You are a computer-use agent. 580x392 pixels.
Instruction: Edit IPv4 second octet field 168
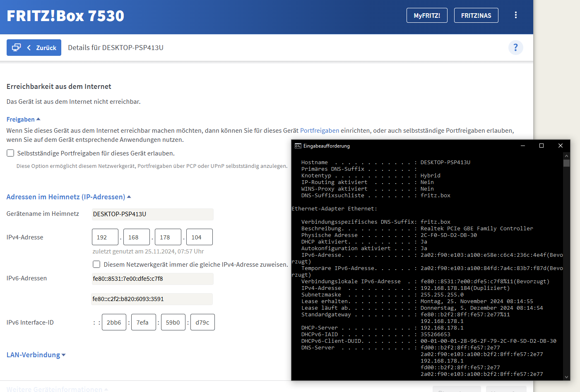137,237
